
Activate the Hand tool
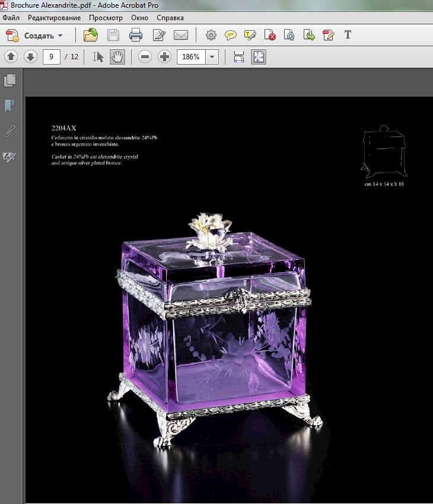pyautogui.click(x=117, y=57)
